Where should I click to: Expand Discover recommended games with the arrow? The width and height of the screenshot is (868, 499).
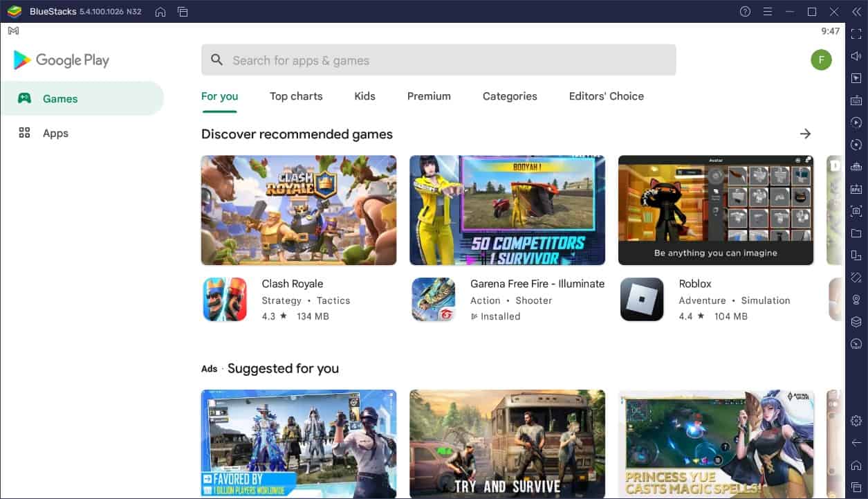click(805, 134)
